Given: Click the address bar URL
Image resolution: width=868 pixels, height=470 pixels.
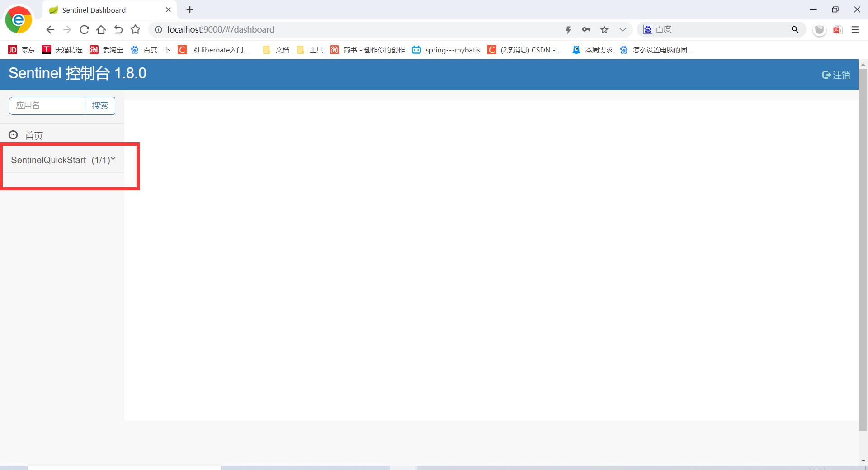Looking at the screenshot, I should pyautogui.click(x=221, y=29).
